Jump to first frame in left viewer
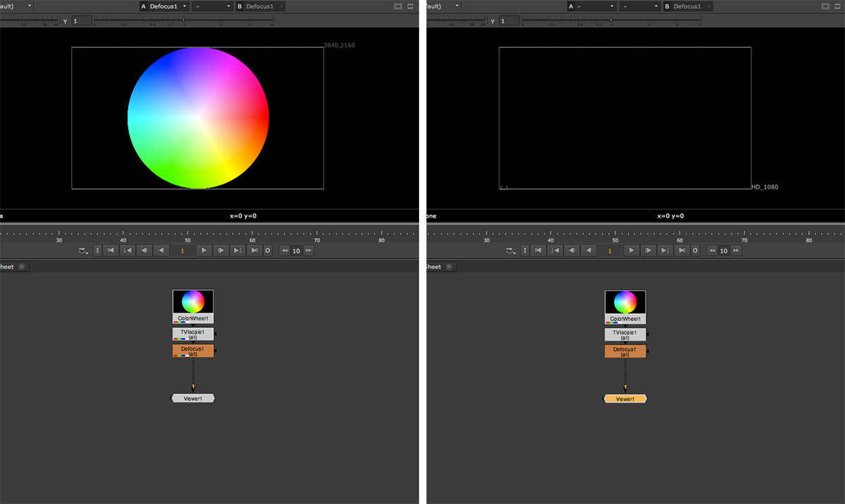The image size is (845, 504). (111, 251)
